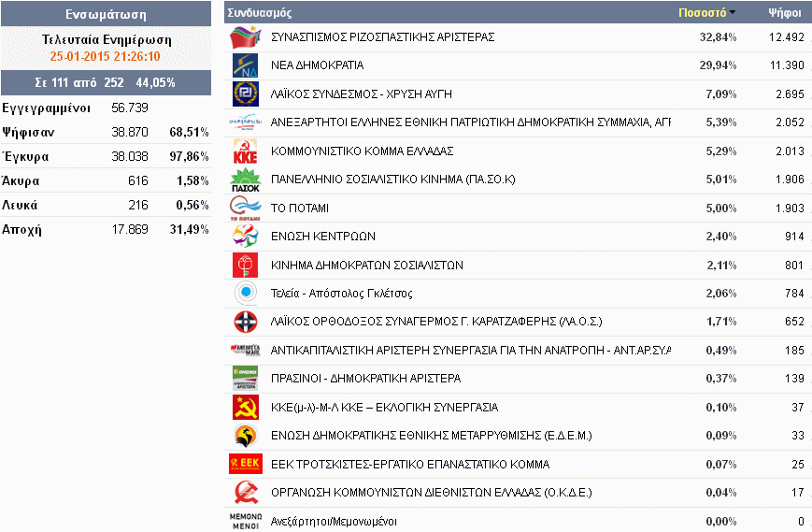The width and height of the screenshot is (812, 532).
Task: Click ΚΙΝΗΜΑ ΔΗΜΟΚΡΑΤΩΝ ΣΟΣΙΑΛΙΣΤΩΝ party name
Action: 366,266
